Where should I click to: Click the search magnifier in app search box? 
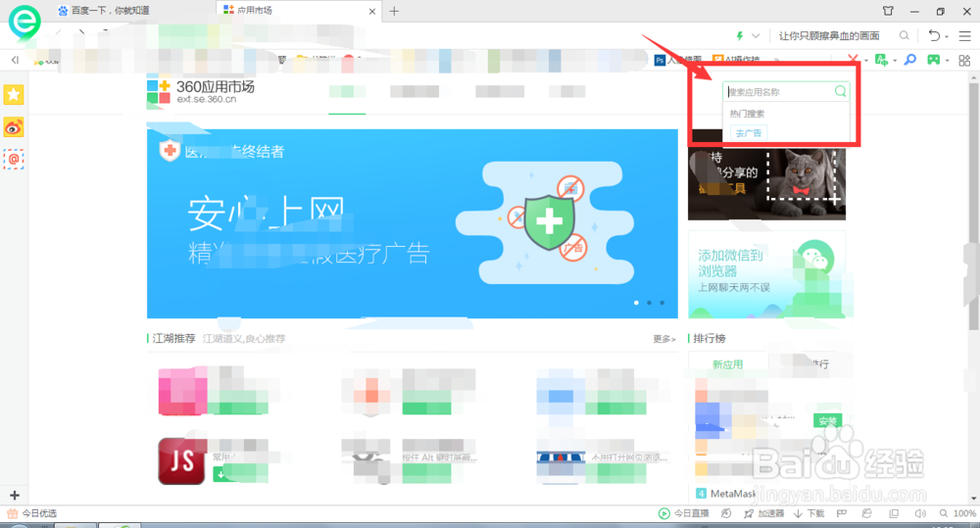[841, 91]
